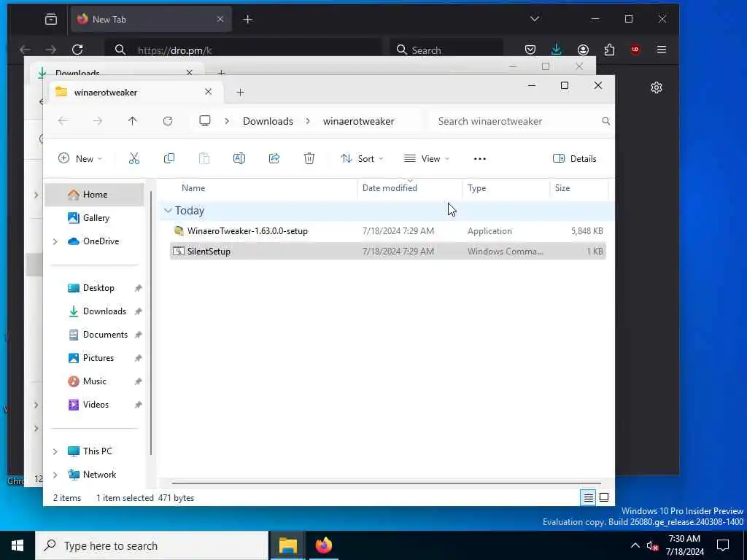Open Firefox Downloads arrow icon

pyautogui.click(x=557, y=50)
